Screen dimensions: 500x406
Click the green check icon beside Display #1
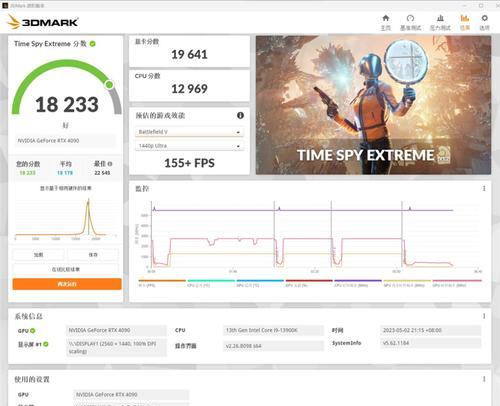(x=46, y=344)
